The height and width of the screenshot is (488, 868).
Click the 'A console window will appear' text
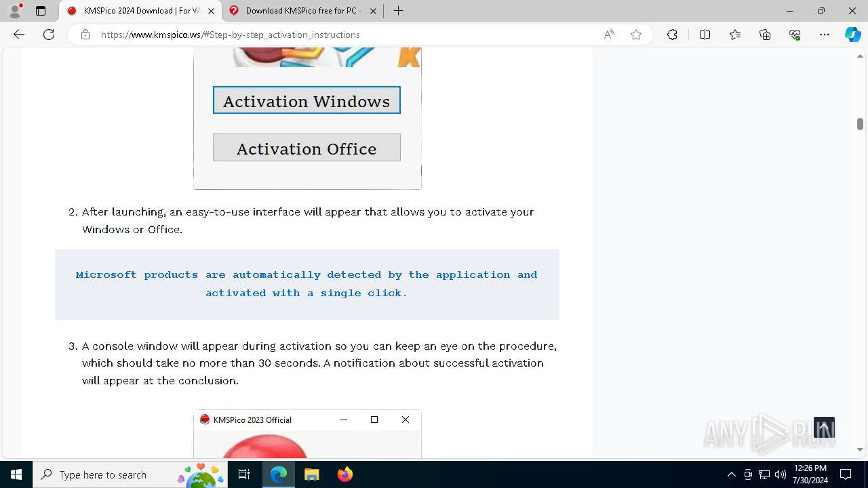[319, 363]
